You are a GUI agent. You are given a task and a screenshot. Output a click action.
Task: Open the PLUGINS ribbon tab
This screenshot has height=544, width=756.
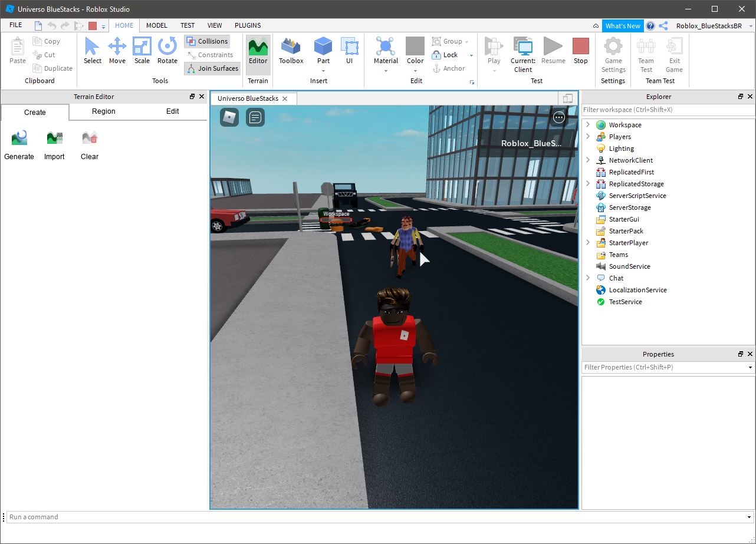point(248,25)
